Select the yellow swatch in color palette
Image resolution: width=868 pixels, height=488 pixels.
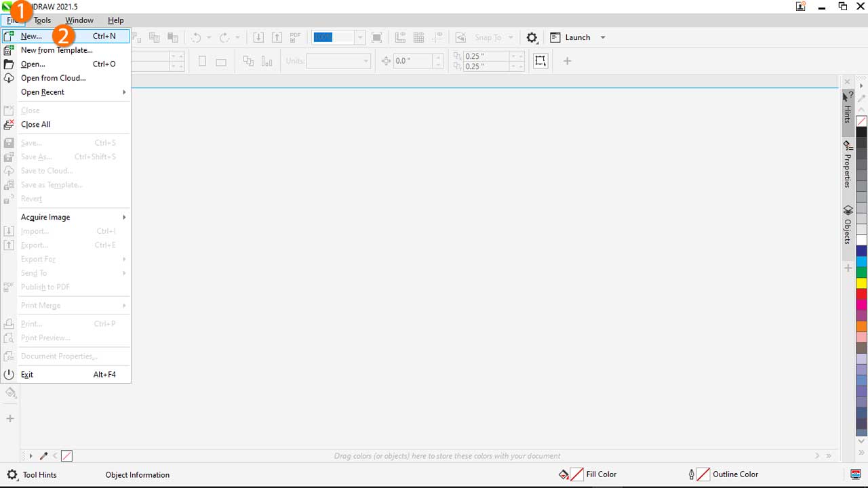[x=861, y=283]
